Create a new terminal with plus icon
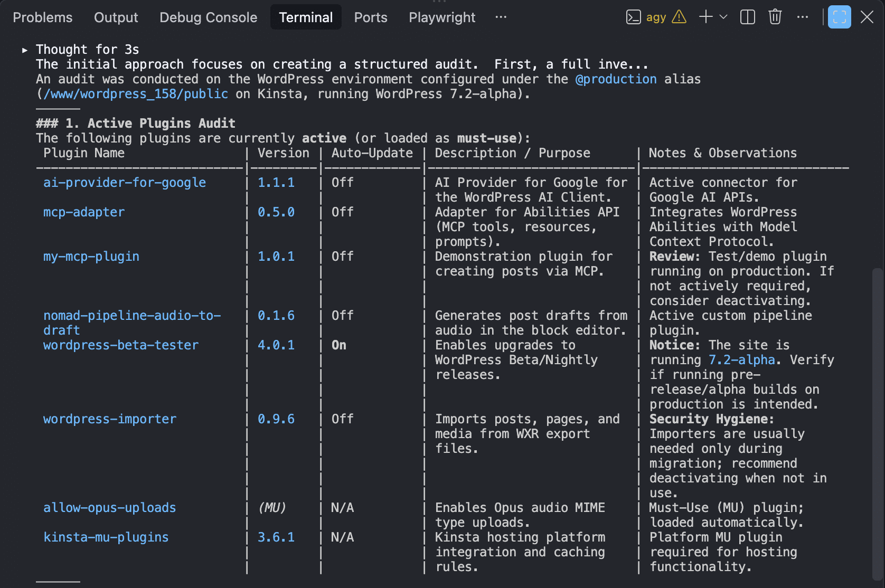 pyautogui.click(x=705, y=17)
